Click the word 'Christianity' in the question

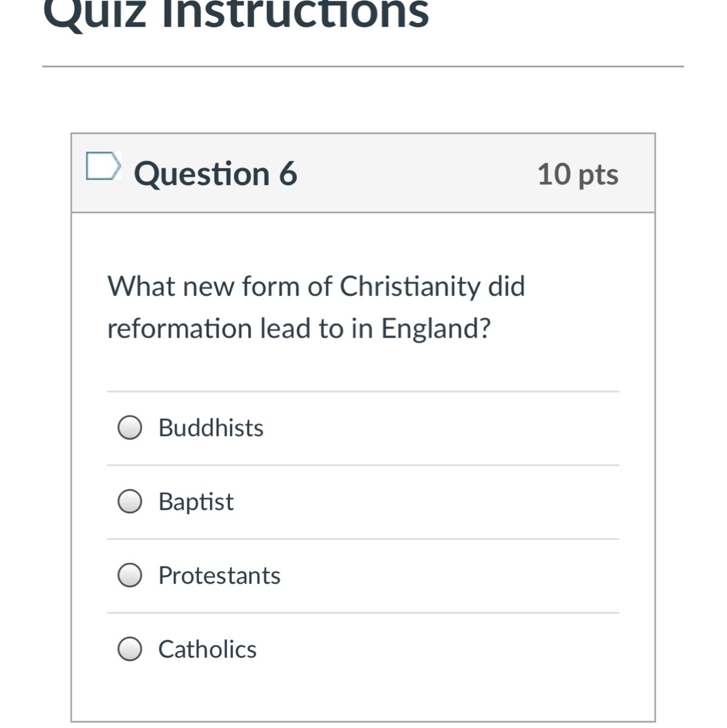tap(410, 286)
